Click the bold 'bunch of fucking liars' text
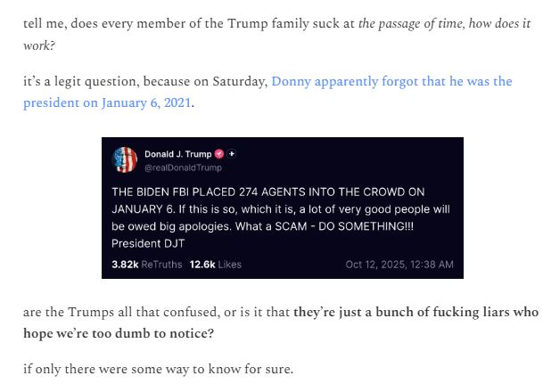Viewport: 543px width, 392px height. (x=417, y=313)
